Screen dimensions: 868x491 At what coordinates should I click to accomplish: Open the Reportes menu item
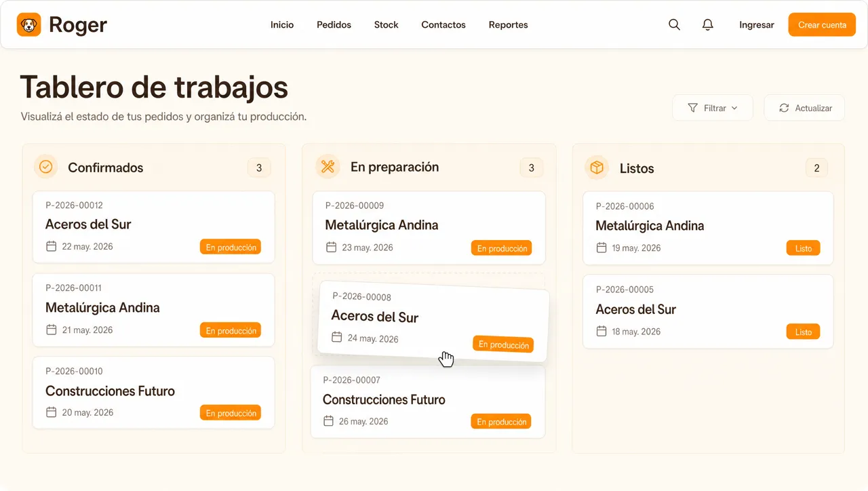pyautogui.click(x=508, y=24)
